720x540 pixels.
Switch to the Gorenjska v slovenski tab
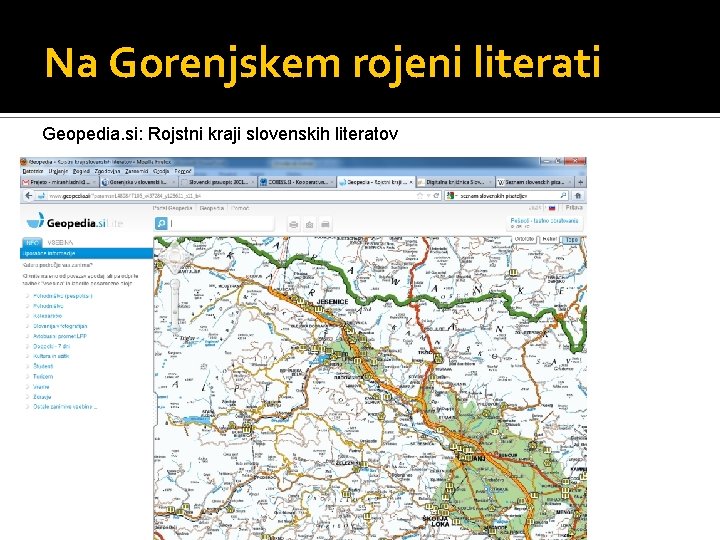click(138, 182)
